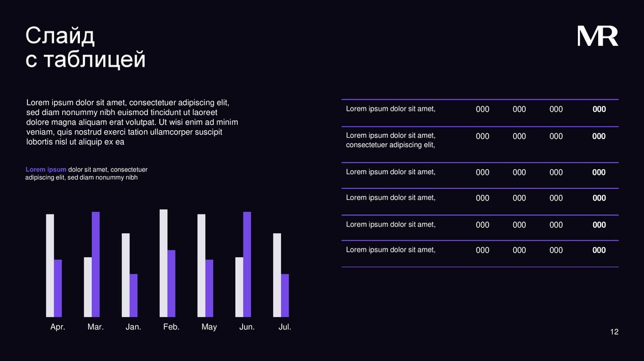The width and height of the screenshot is (644, 361).
Task: Select the purple bold "Lorem ipsum" caption text
Action: pos(46,170)
